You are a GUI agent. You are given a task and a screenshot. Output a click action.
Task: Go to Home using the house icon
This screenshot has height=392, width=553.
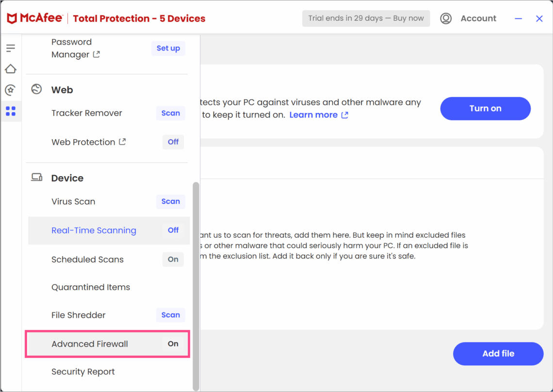pos(11,69)
